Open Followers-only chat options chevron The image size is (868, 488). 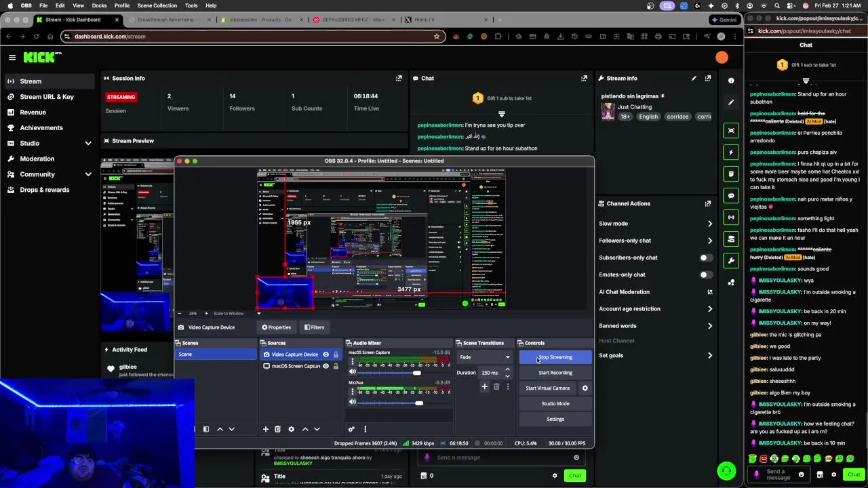click(x=710, y=241)
